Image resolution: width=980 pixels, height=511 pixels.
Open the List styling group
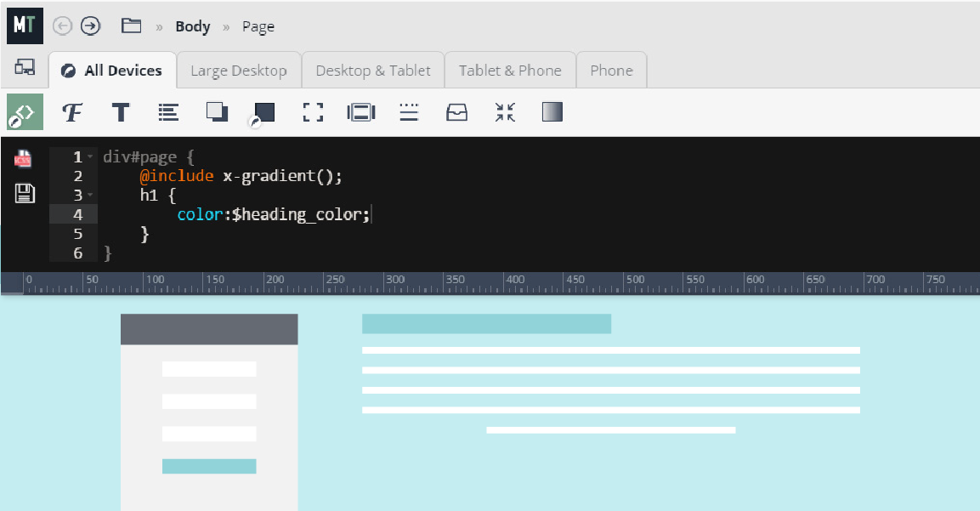(x=168, y=112)
